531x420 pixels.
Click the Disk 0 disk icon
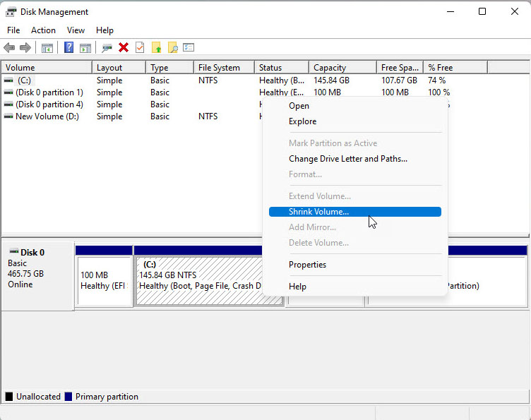[x=14, y=252]
